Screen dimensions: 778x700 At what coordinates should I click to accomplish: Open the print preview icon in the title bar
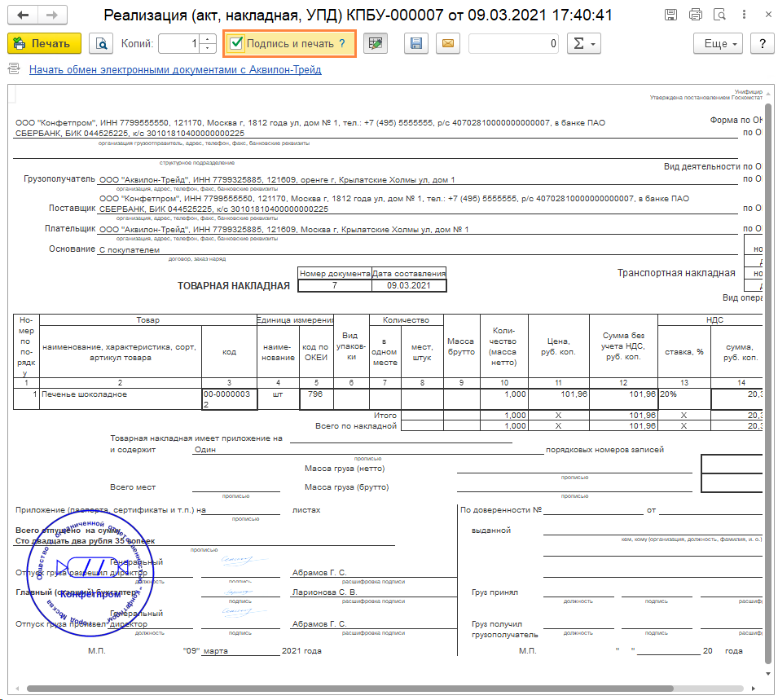(719, 15)
